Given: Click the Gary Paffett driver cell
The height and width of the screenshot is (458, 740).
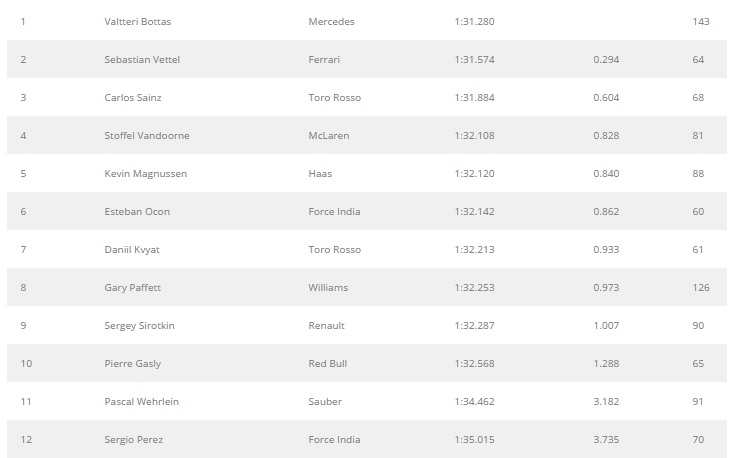Looking at the screenshot, I should [133, 288].
